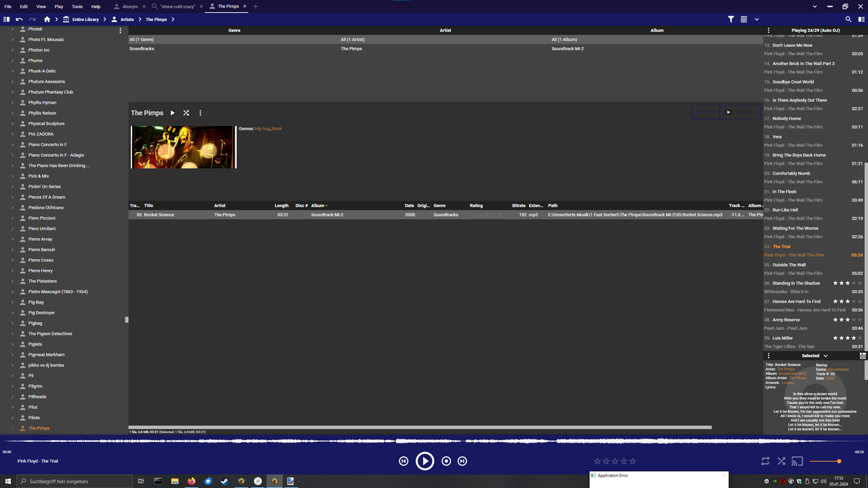Screen dimensions: 868x488
Task: Click Lookup artwork link
Action: [x=788, y=383]
